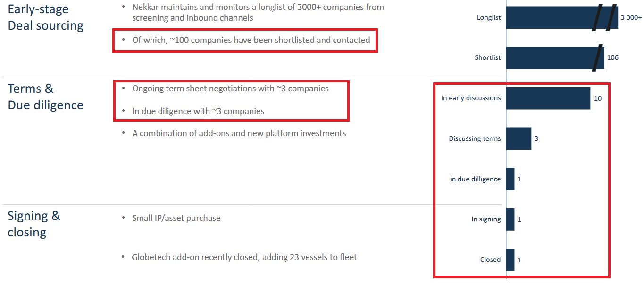644x284 pixels.
Task: Click the 'Signing & closing' heading
Action: pos(34,224)
